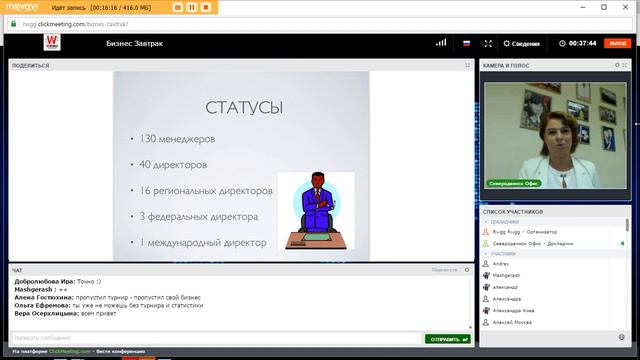The width and height of the screenshot is (640, 360).
Task: Click the Список участников panel header
Action: point(554,212)
